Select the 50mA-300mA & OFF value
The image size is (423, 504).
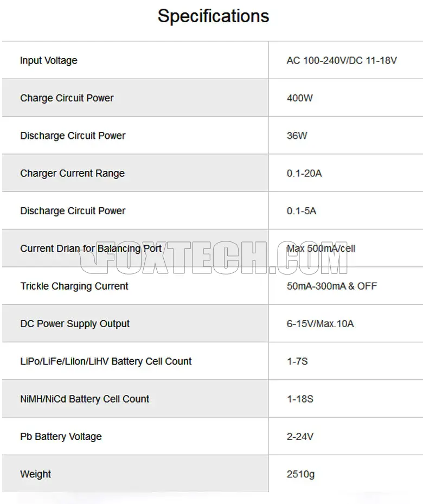pyautogui.click(x=332, y=286)
